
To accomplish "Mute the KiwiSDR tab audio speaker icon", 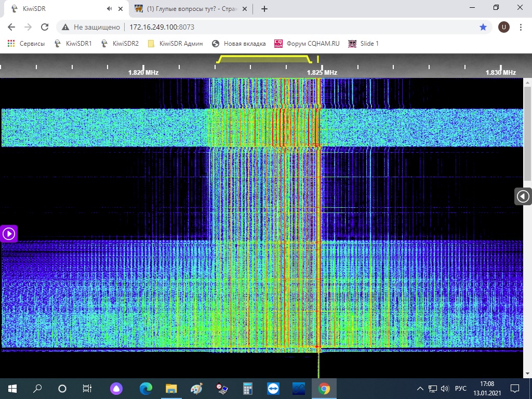I will click(x=109, y=9).
